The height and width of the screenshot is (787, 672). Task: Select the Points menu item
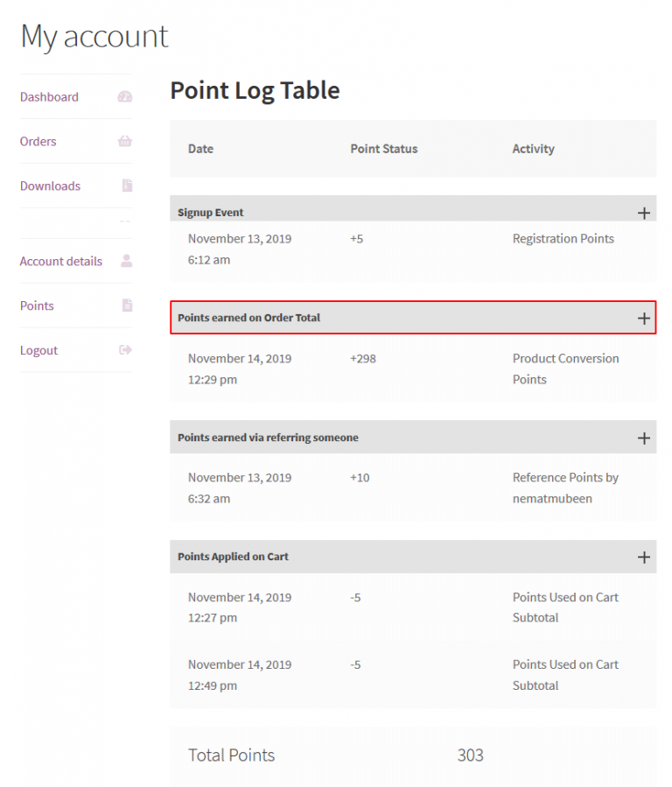36,306
